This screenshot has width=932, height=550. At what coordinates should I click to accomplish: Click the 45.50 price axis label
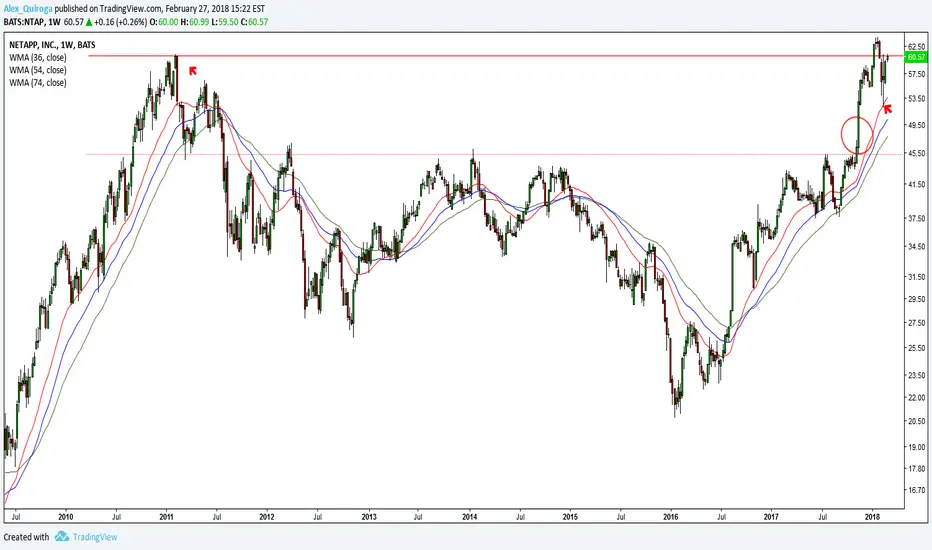[916, 153]
